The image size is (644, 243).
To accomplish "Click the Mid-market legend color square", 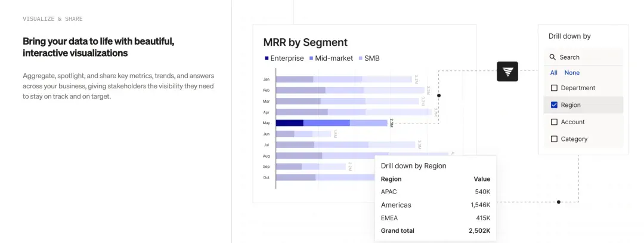I will (311, 59).
